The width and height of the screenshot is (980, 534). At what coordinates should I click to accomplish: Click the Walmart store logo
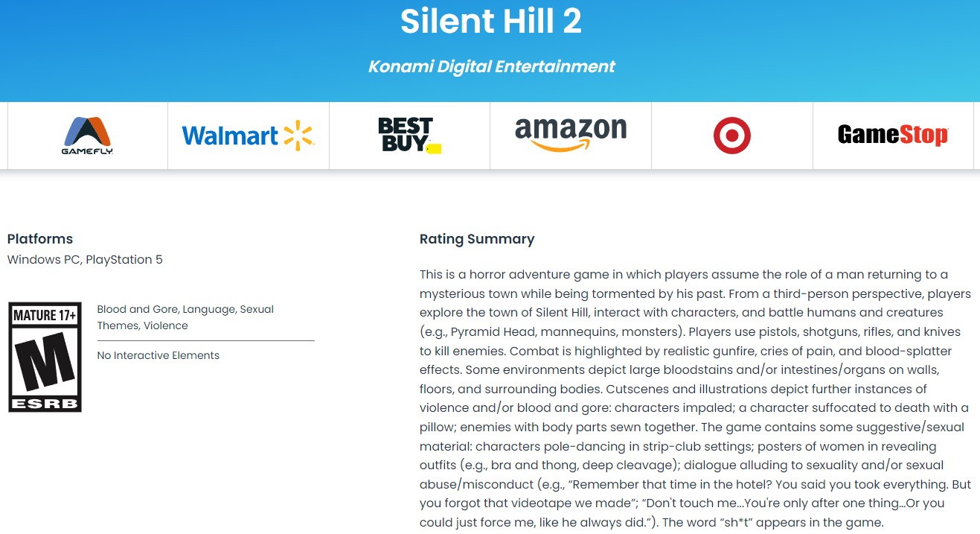[248, 136]
